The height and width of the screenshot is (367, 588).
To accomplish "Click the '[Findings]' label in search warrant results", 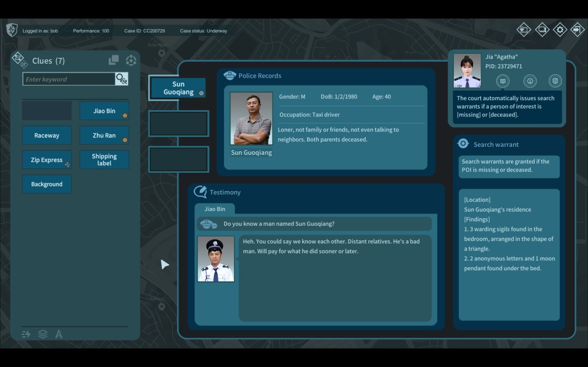I will point(477,219).
